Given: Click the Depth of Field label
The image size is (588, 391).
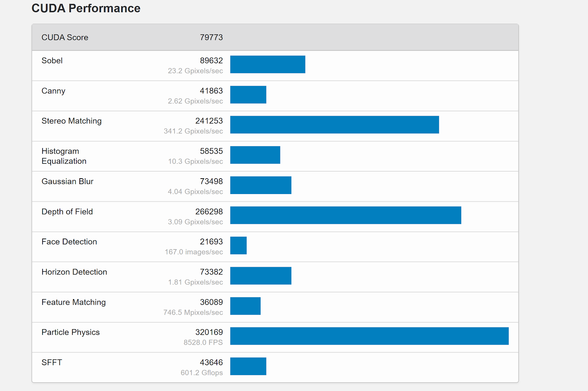Looking at the screenshot, I should click(x=67, y=212).
